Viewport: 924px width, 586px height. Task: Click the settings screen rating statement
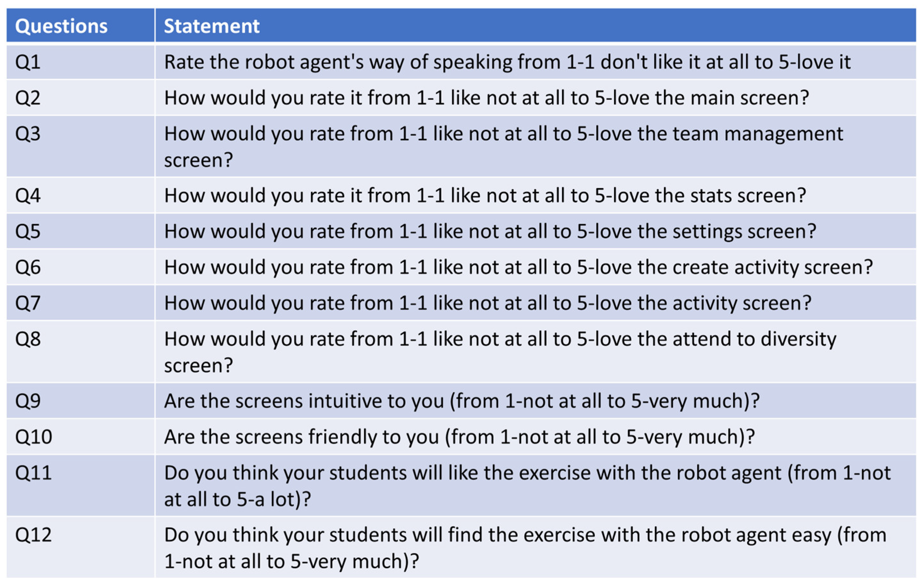point(490,232)
